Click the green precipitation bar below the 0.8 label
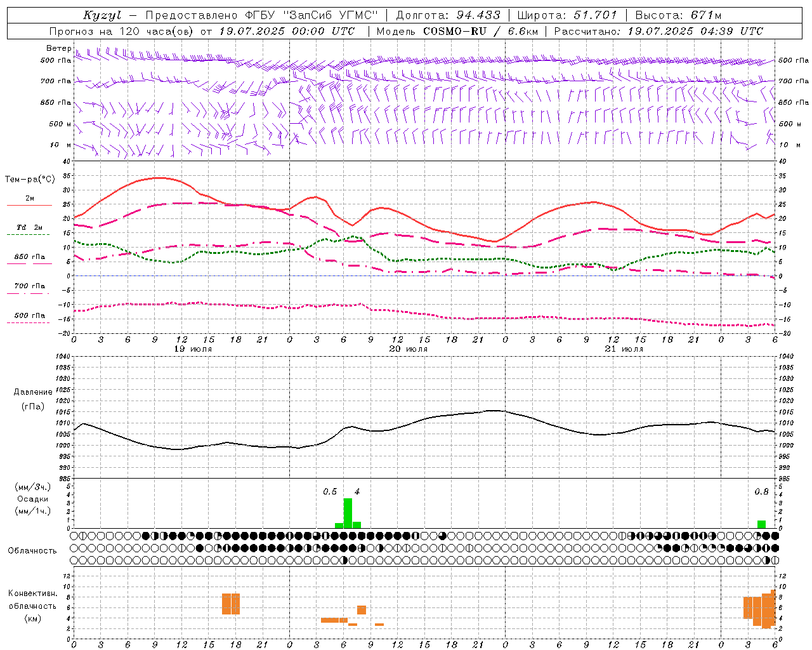 point(761,524)
